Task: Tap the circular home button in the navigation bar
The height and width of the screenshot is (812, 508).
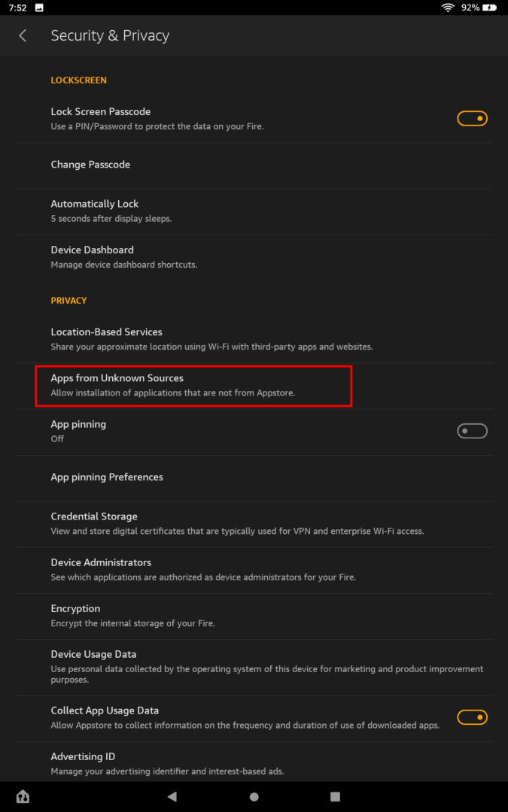Action: 254,796
